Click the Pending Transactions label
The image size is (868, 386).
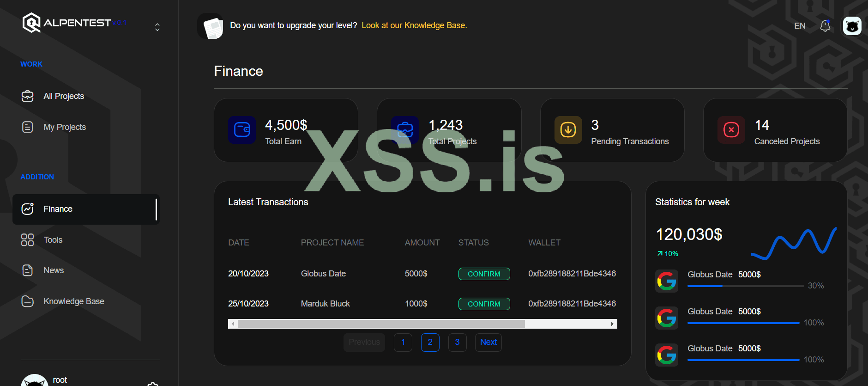pyautogui.click(x=630, y=141)
